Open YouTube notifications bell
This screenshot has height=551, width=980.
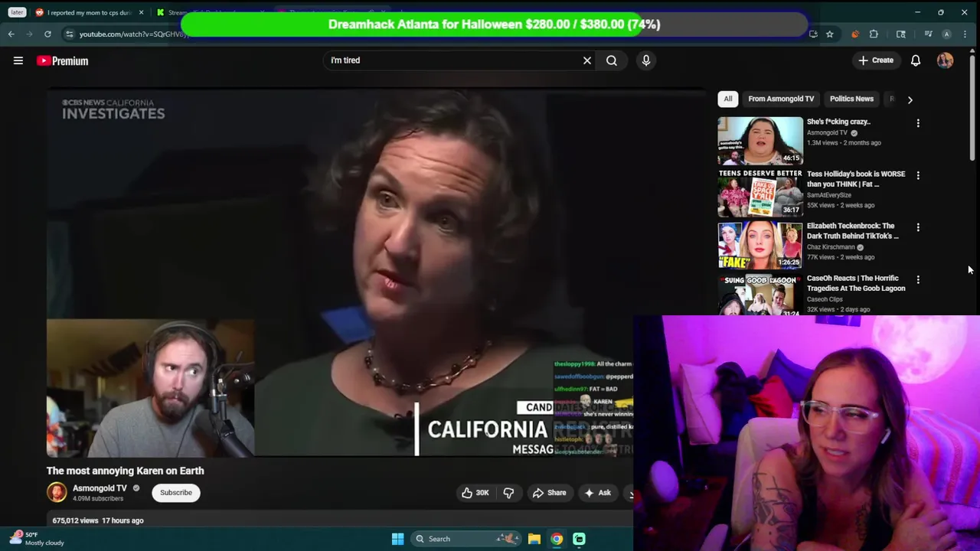[x=916, y=60]
